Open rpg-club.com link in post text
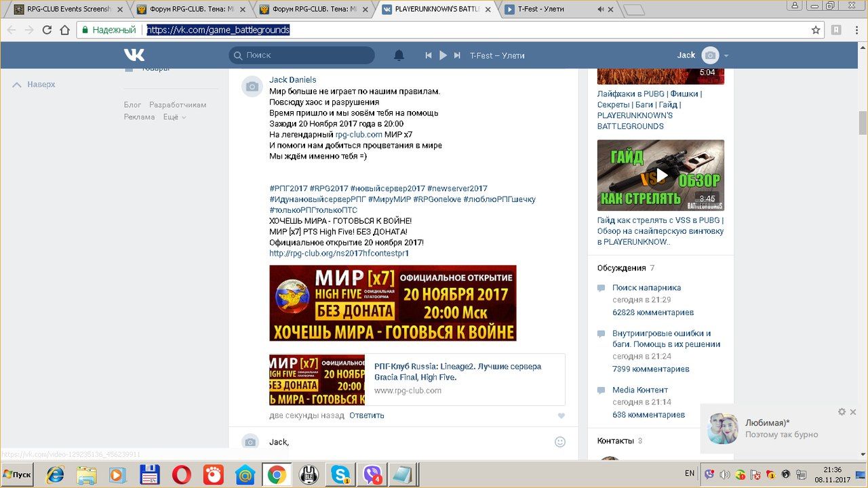The width and height of the screenshot is (868, 488). [359, 135]
